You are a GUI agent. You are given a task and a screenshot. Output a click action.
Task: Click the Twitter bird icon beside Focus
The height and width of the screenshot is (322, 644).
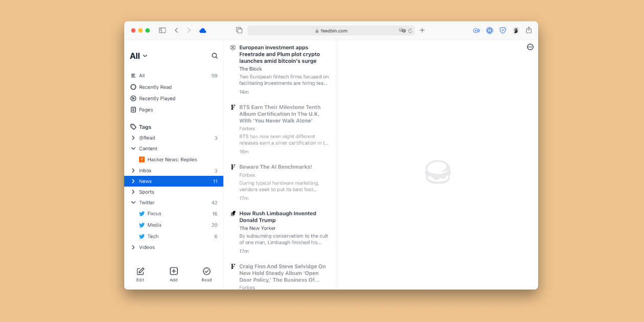pos(142,214)
